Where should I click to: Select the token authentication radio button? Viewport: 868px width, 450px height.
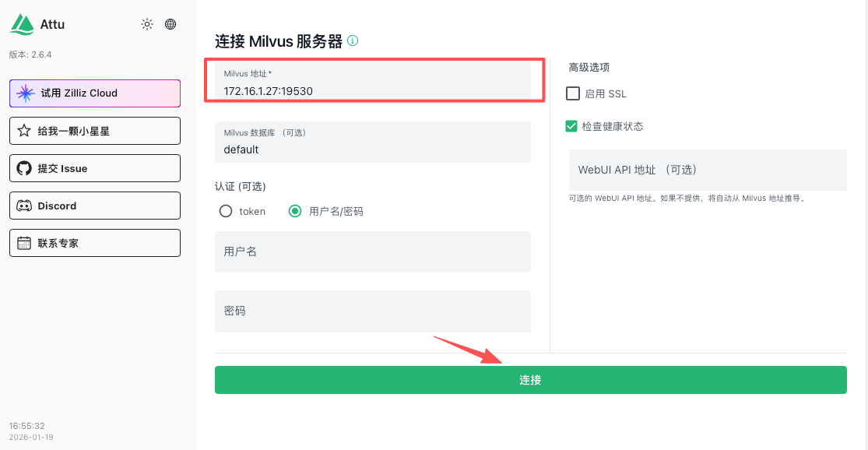pyautogui.click(x=226, y=211)
